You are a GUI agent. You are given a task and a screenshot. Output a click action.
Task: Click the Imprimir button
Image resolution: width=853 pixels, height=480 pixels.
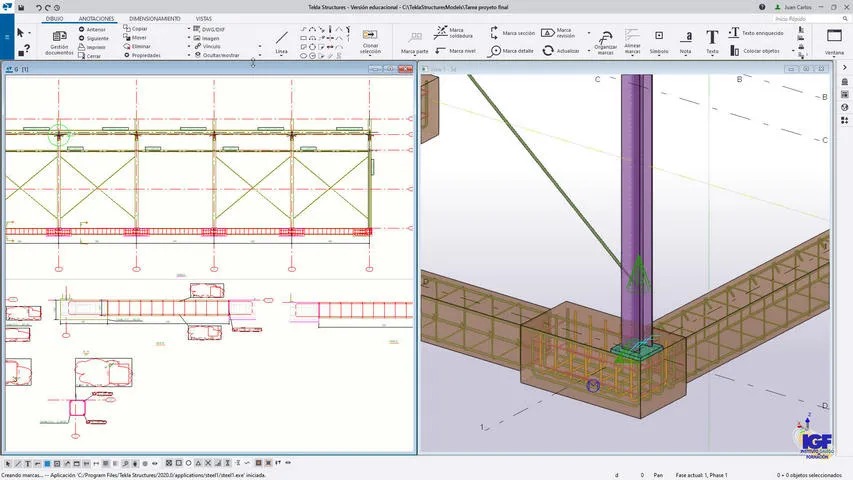tap(92, 47)
